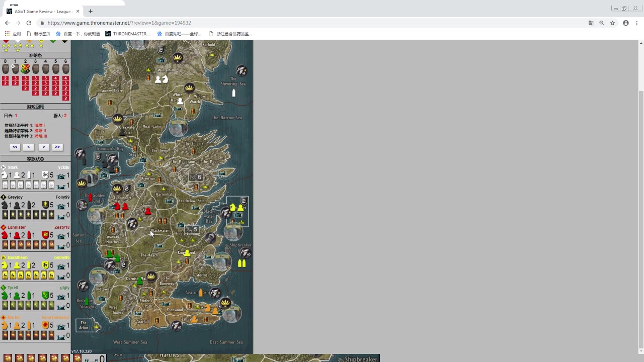Click the crown power token near Winterfell
644x362 pixels.
178,57
